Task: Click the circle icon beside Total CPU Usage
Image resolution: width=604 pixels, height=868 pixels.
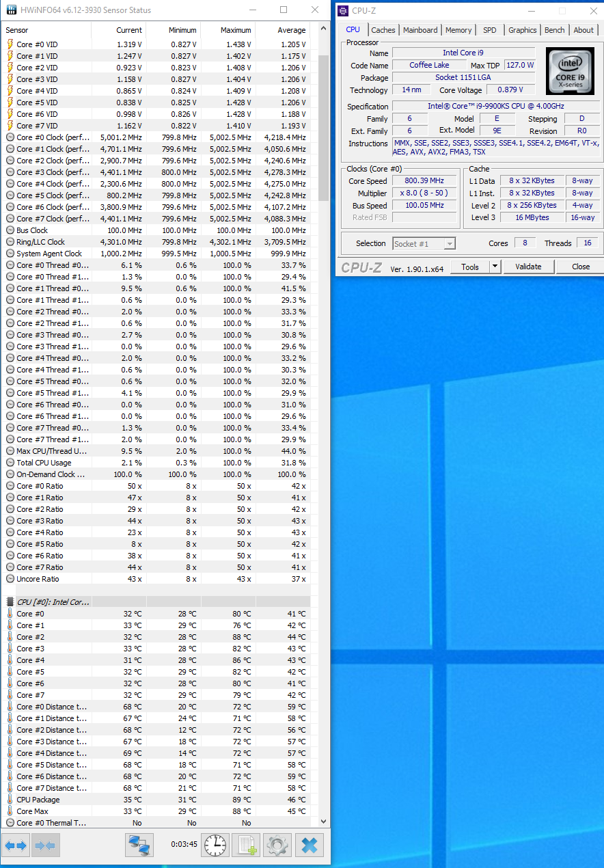Action: tap(10, 463)
